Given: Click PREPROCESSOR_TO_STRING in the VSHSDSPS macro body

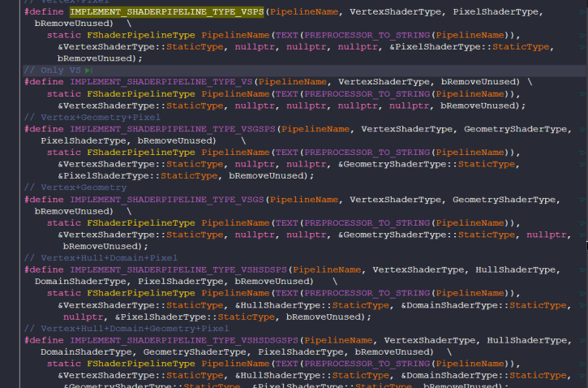Looking at the screenshot, I should tap(367, 294).
